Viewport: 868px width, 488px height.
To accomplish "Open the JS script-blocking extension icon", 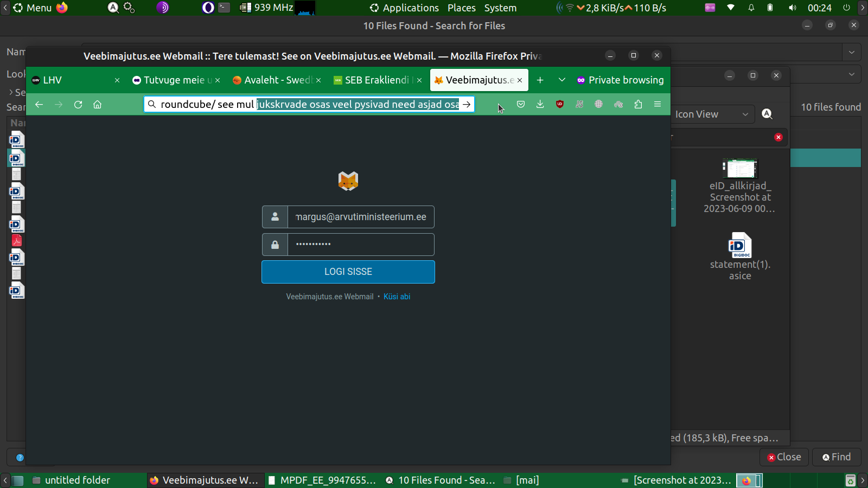I will pos(579,104).
